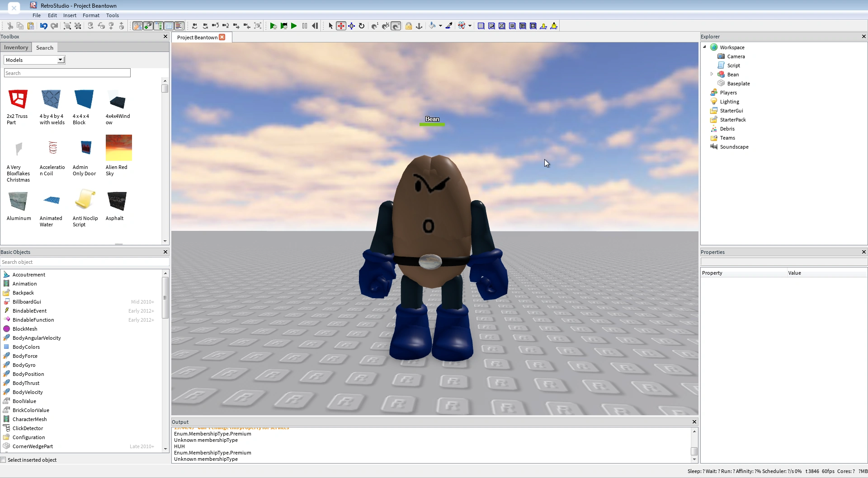Select the Move tool
The width and height of the screenshot is (868, 478).
pos(341,26)
